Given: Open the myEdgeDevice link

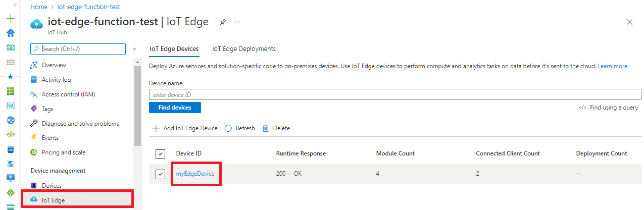Looking at the screenshot, I should click(195, 174).
